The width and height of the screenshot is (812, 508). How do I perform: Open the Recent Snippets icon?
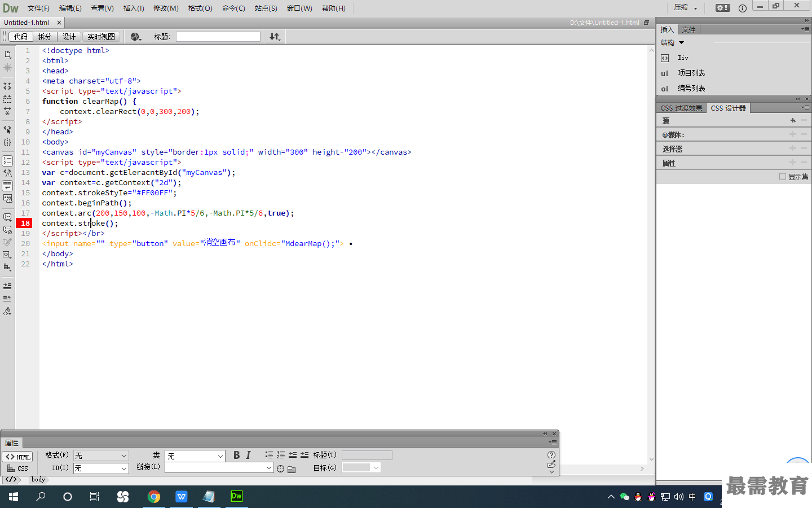pos(8,255)
